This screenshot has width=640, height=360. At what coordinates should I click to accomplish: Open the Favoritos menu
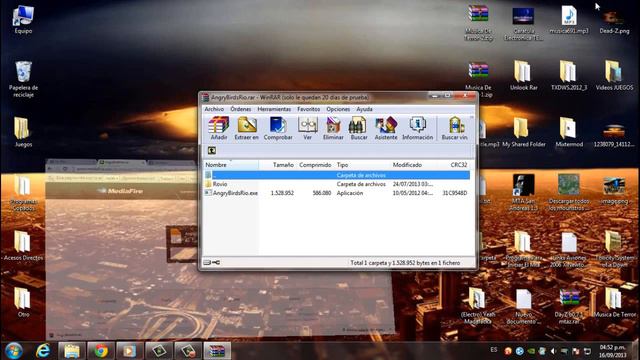(x=308, y=109)
